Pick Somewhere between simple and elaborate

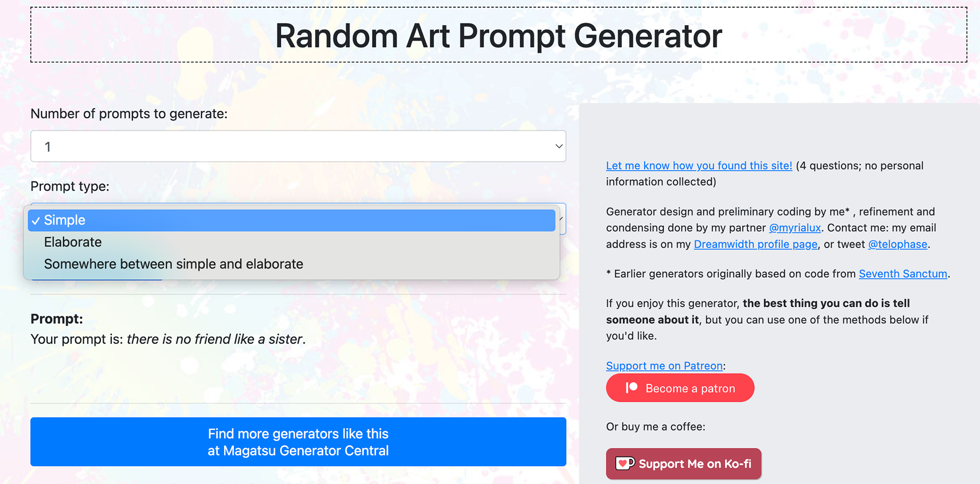pyautogui.click(x=291, y=264)
